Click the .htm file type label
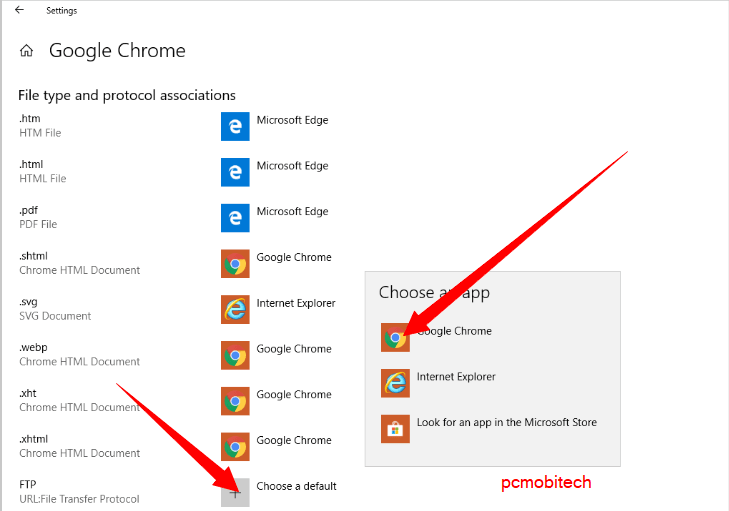Screen dimensions: 729x511 click(x=30, y=119)
